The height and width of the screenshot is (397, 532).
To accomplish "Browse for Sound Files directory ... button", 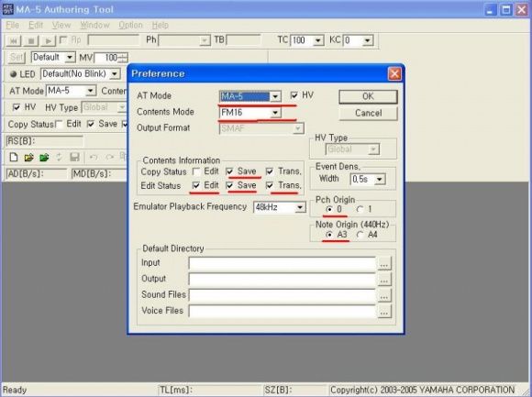I will pyautogui.click(x=384, y=295).
